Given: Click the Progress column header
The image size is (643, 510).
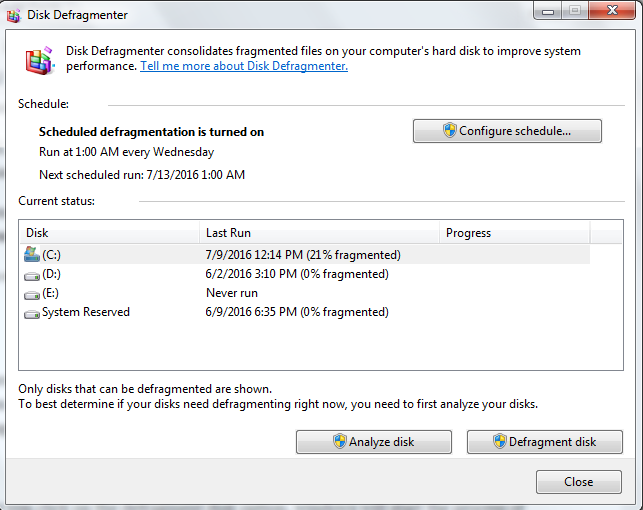Looking at the screenshot, I should coord(515,233).
